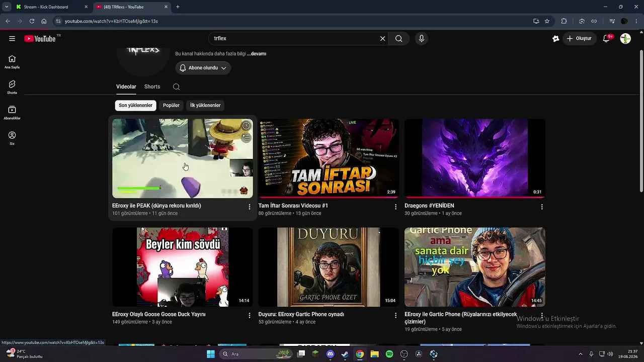
Task: Add the PEAK video to Watch Later
Action: [246, 126]
